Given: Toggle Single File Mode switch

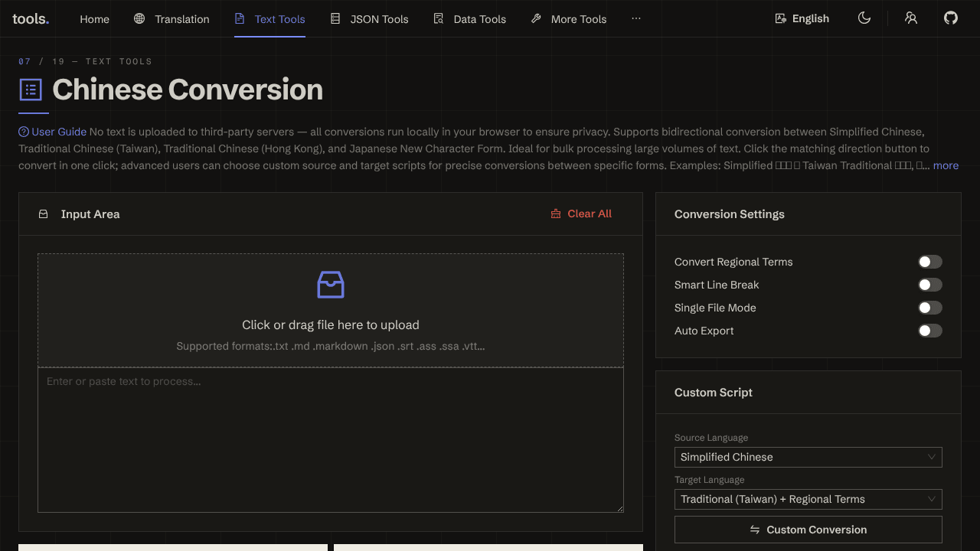Looking at the screenshot, I should 930,308.
